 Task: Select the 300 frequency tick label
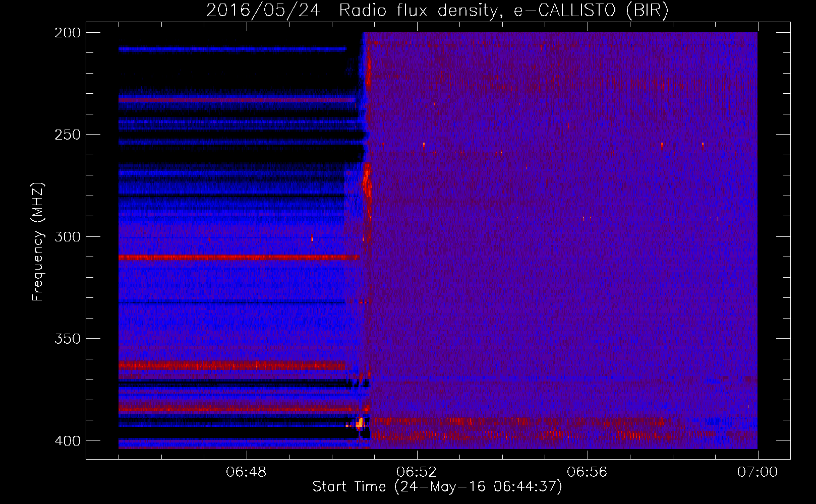tap(68, 237)
